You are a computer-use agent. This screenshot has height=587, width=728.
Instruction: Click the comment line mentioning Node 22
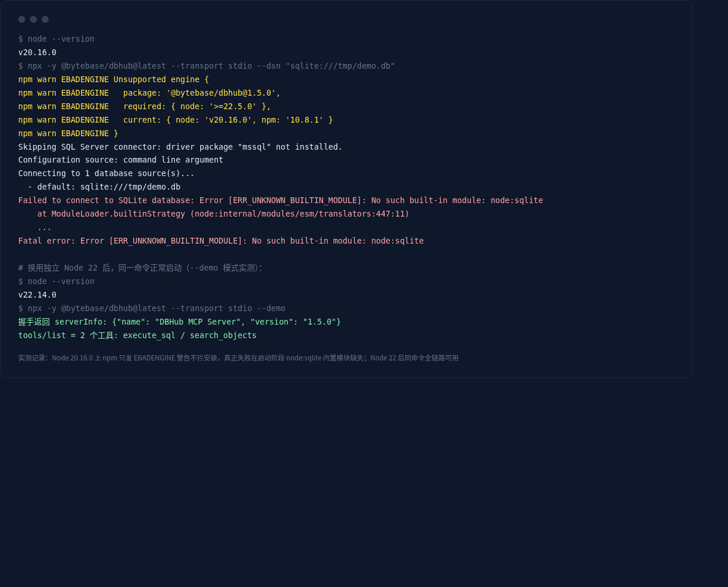140,268
